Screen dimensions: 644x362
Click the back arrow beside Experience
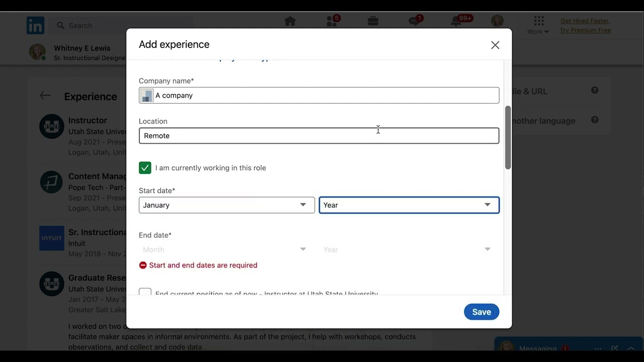(45, 96)
